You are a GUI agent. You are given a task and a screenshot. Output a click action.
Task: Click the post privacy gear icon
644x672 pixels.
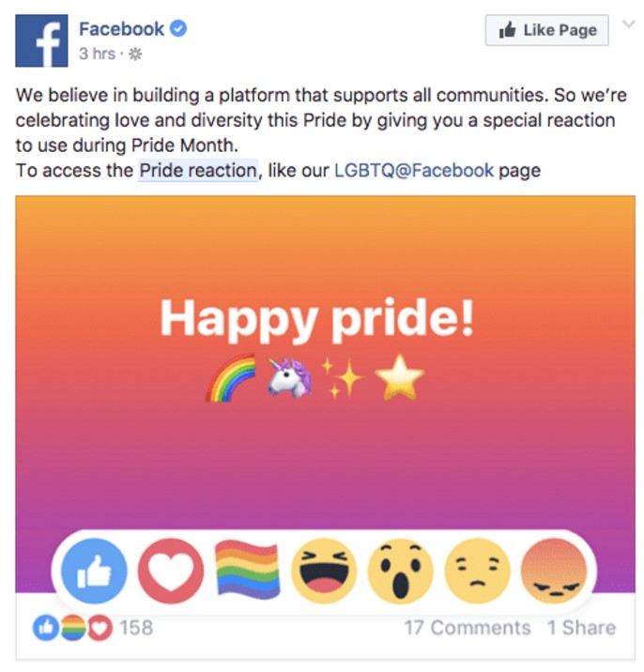coord(134,54)
